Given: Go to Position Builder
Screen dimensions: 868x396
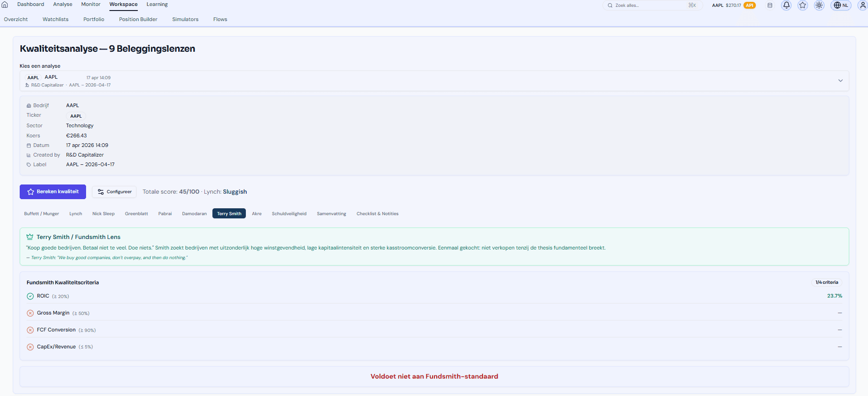Looking at the screenshot, I should (138, 19).
